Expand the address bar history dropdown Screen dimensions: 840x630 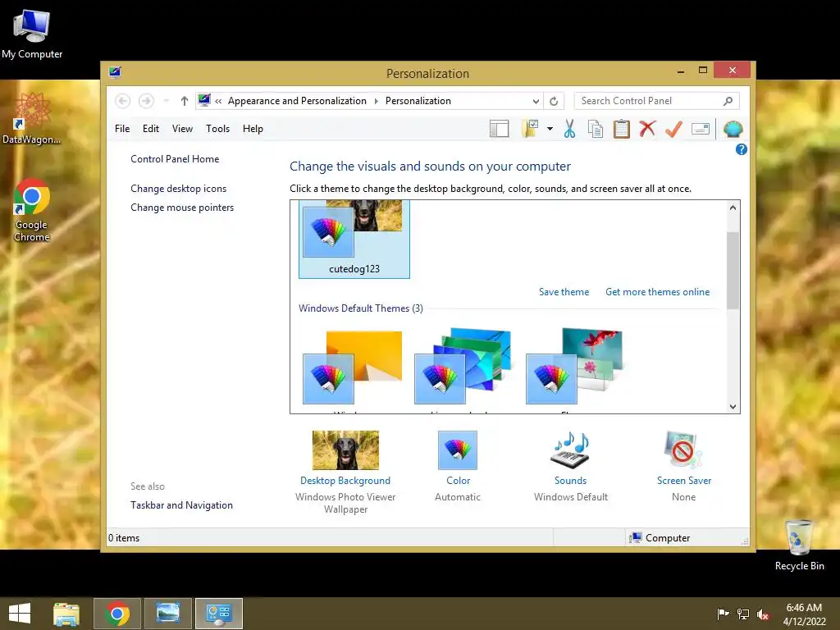click(536, 101)
